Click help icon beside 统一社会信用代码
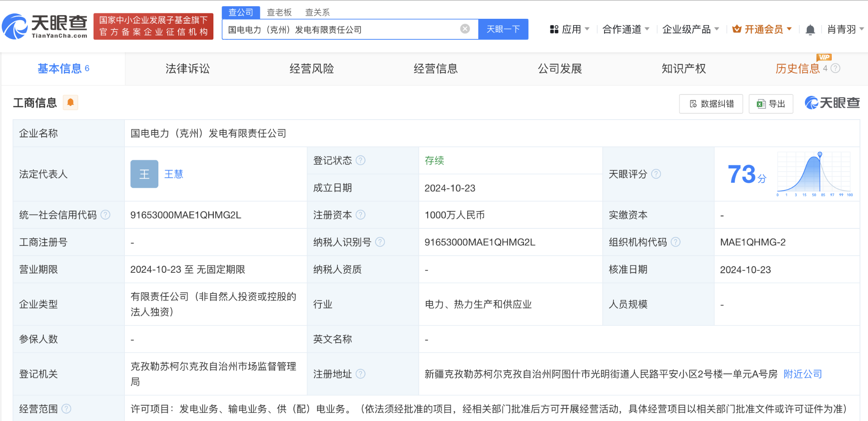Viewport: 868px width, 421px height. pyautogui.click(x=106, y=215)
